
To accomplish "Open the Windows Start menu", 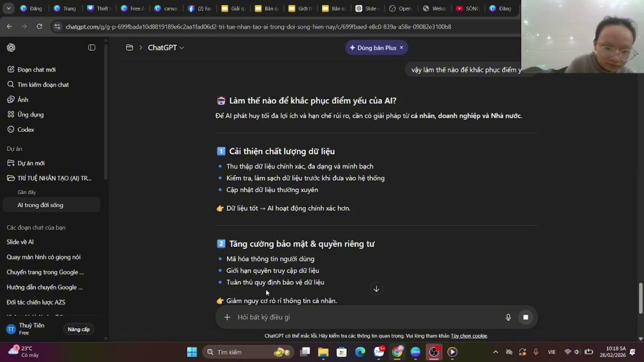I will pos(192,352).
